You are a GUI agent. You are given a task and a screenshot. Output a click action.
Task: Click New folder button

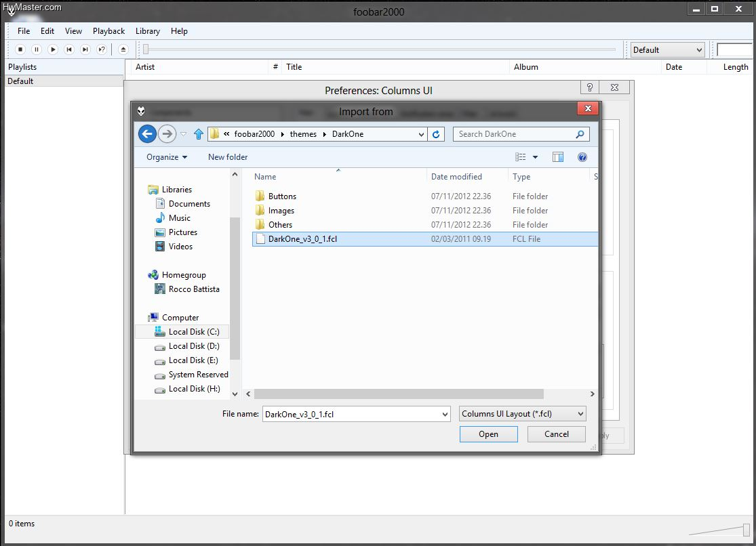click(x=228, y=157)
